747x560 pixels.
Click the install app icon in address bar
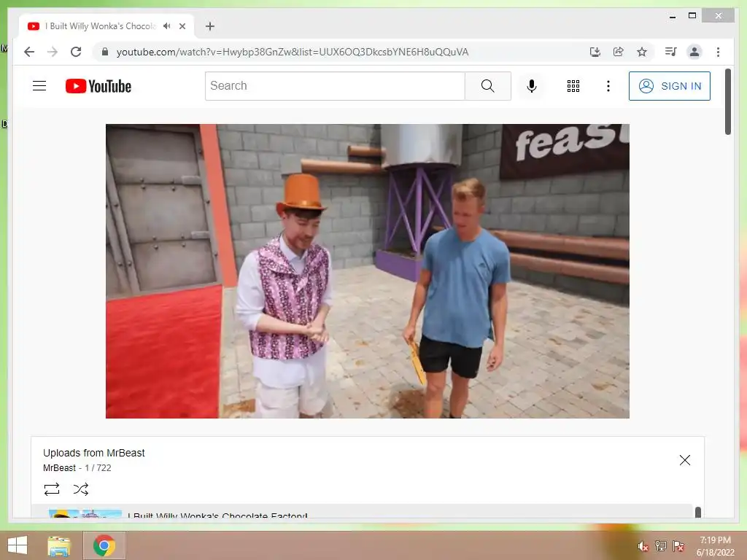[595, 52]
